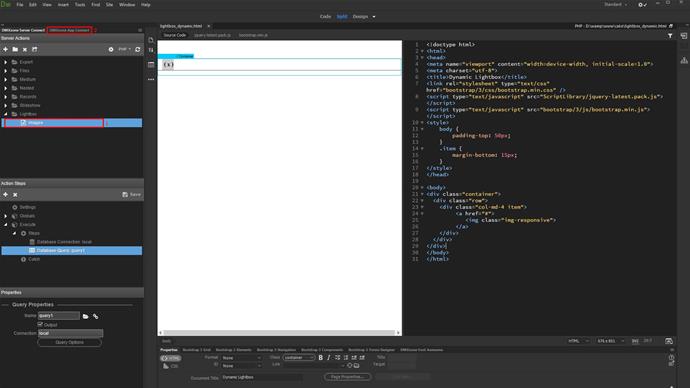Toggle bold formatting in Properties
The height and width of the screenshot is (388, 690).
[320, 358]
